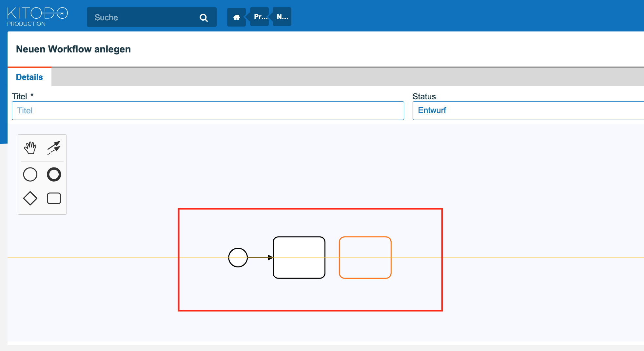644x351 pixels.
Task: Switch to the Details tab
Action: point(29,77)
